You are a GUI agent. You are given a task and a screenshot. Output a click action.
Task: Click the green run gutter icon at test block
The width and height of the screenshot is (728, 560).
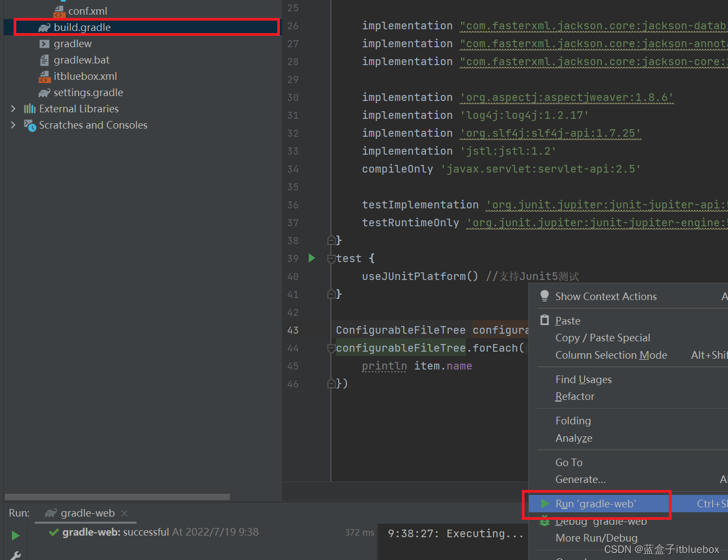(312, 258)
